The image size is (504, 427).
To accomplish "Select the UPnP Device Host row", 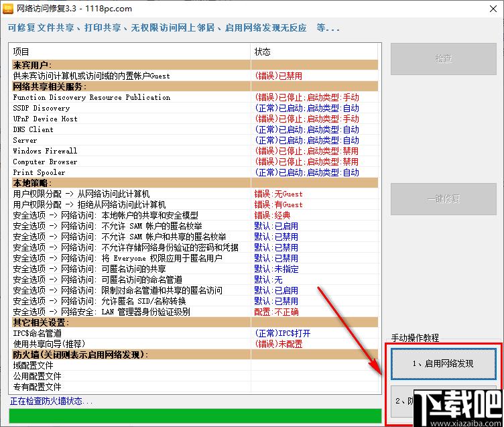I will (x=195, y=119).
